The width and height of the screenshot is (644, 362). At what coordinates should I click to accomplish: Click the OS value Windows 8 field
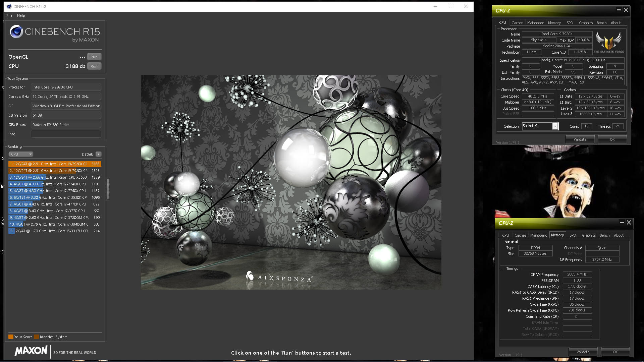66,106
